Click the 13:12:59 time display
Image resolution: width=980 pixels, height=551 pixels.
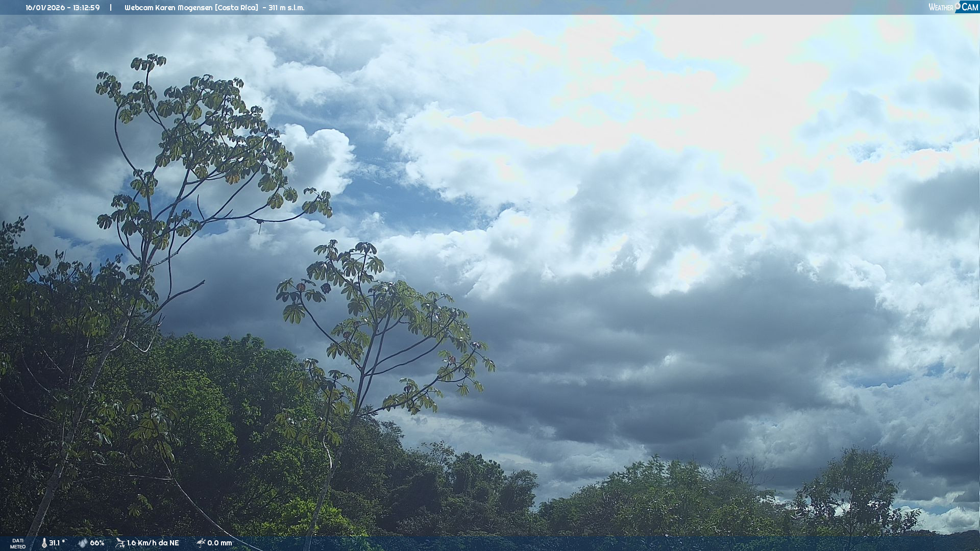(86, 8)
